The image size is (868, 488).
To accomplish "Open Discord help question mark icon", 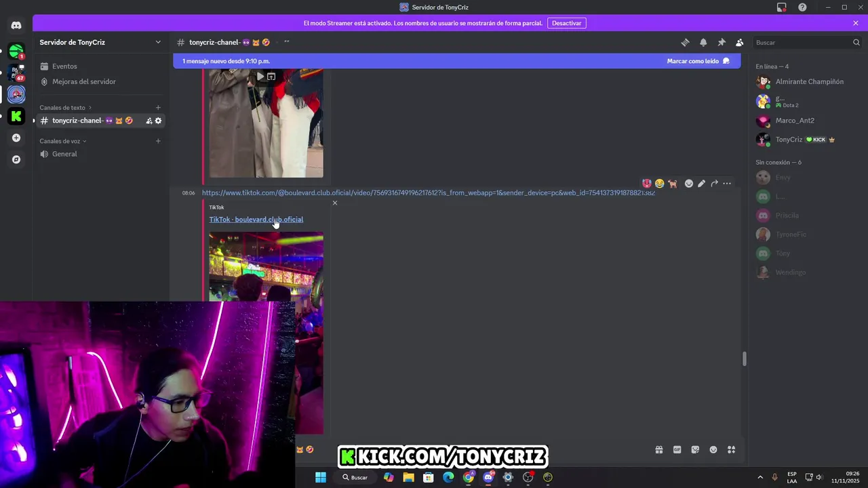I will 802,7.
